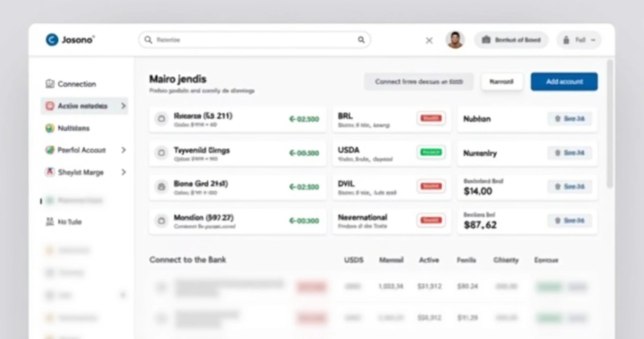This screenshot has width=644, height=339.
Task: Click the red status badge on BRL card
Action: 431,119
